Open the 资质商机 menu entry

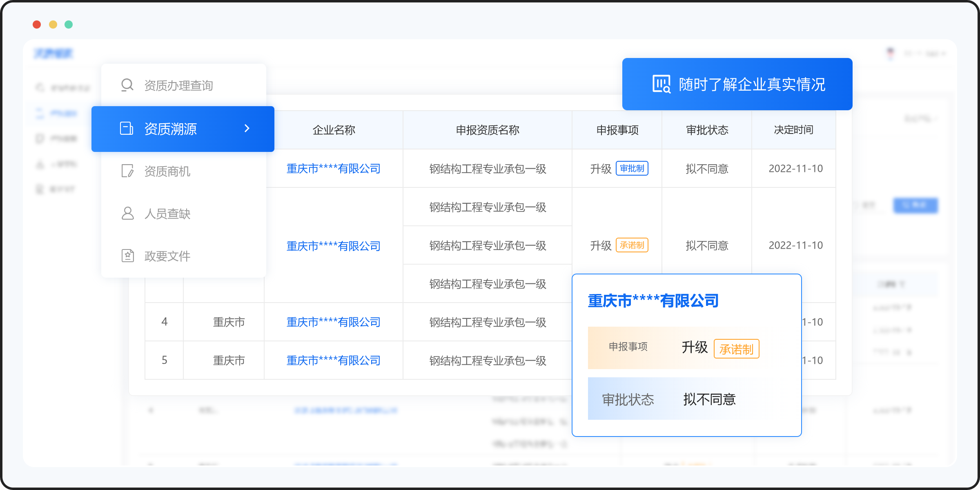point(184,171)
